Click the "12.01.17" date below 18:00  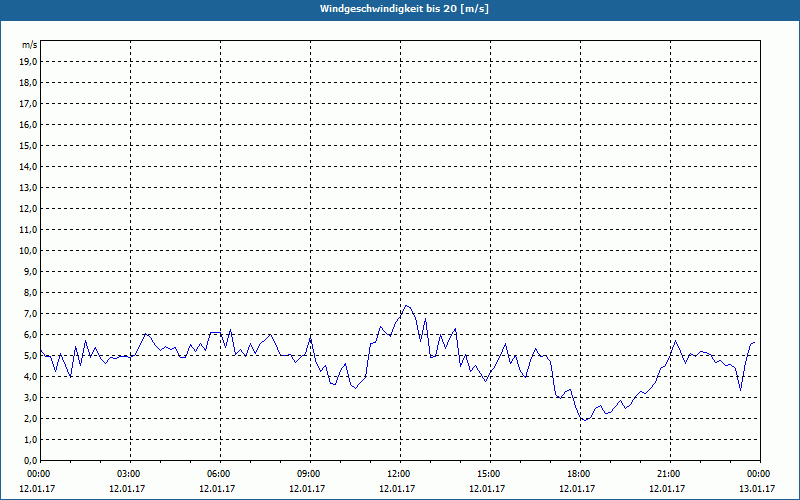(577, 489)
